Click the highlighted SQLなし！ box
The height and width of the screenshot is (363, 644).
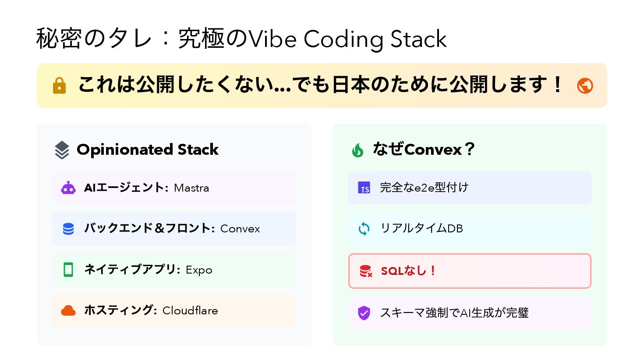point(470,271)
